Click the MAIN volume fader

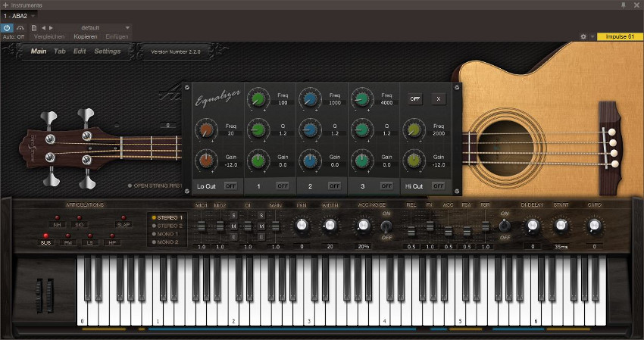click(276, 226)
